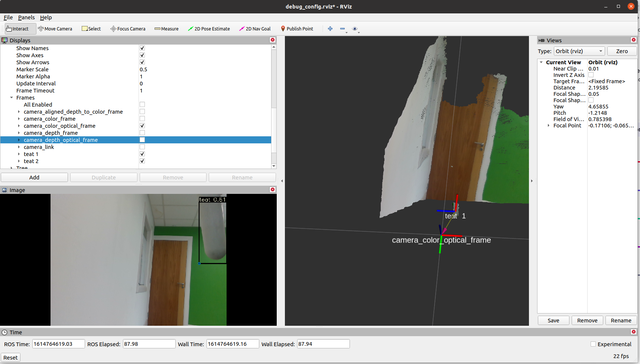Pick the Publish Point tool
The width and height of the screenshot is (640, 364).
coord(297,29)
